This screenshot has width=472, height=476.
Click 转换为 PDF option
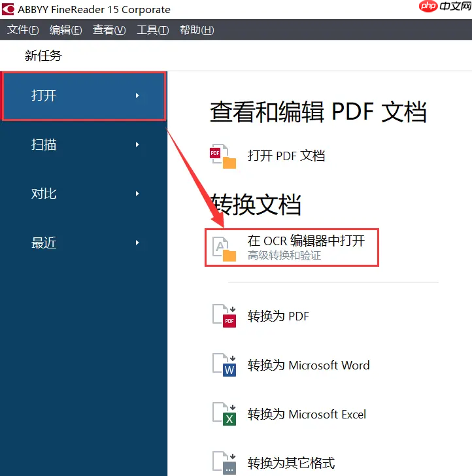pyautogui.click(x=278, y=316)
